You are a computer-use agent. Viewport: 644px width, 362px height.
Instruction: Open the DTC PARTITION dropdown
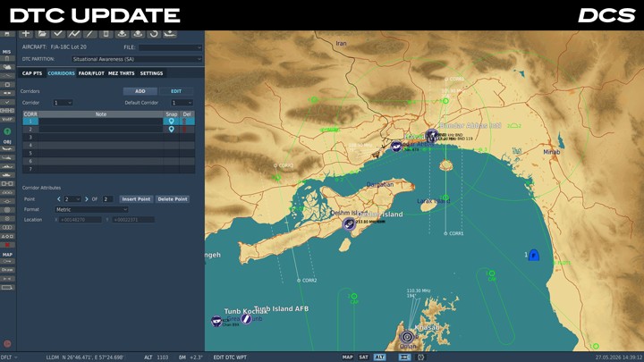click(137, 59)
